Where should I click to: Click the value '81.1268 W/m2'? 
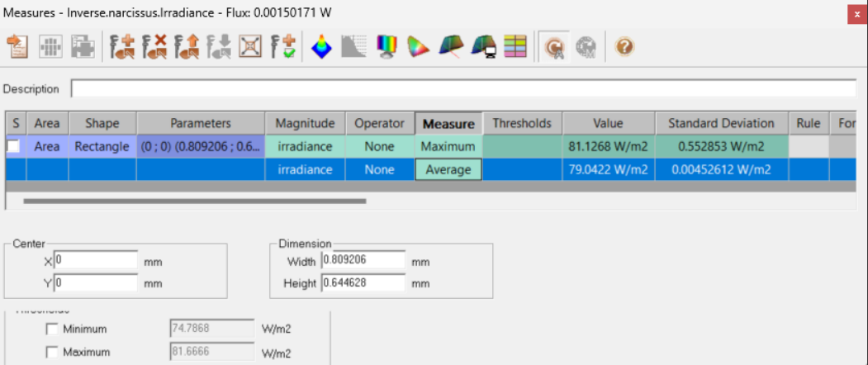pyautogui.click(x=609, y=147)
